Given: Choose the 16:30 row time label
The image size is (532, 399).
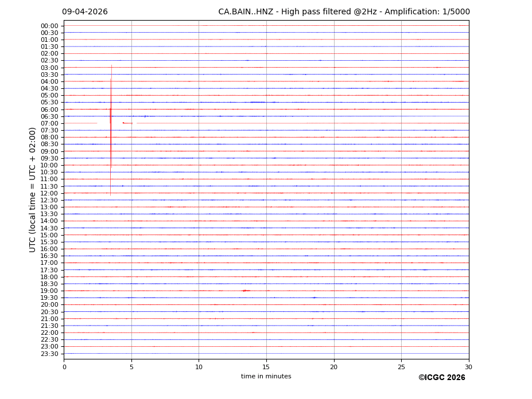Looking at the screenshot, I should click(49, 256).
